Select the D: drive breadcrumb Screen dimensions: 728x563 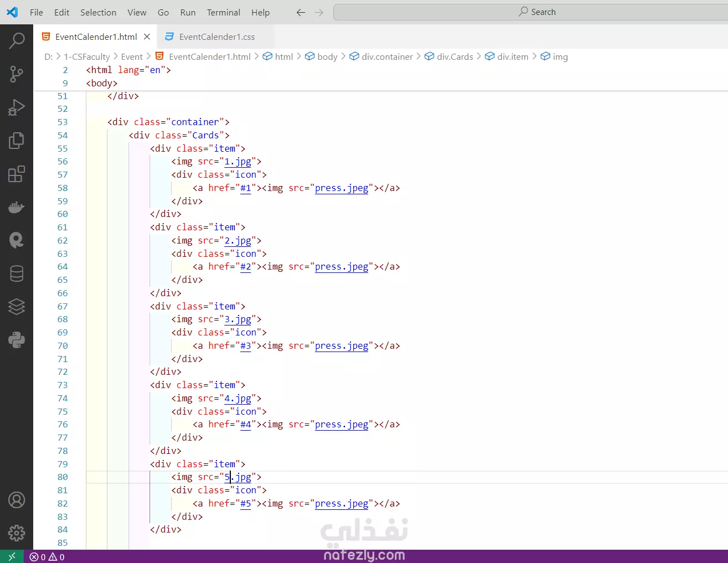[x=48, y=56]
